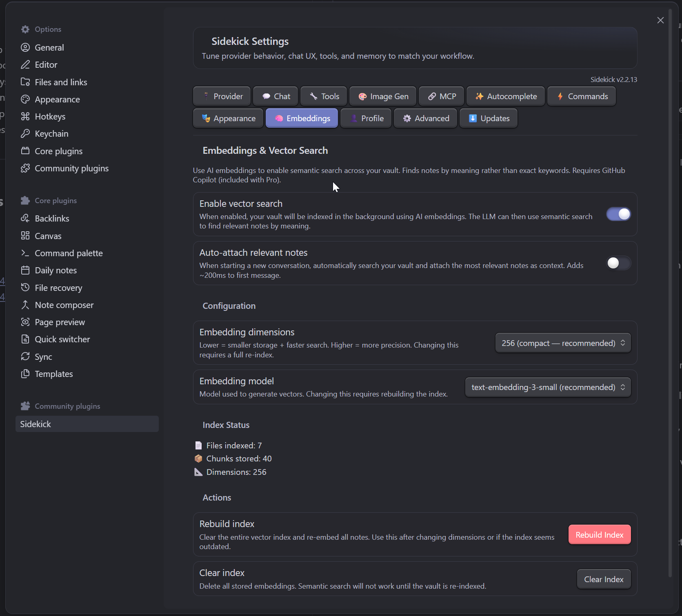Click the Canvas grid icon
Viewport: 682px width, 616px height.
tap(25, 236)
